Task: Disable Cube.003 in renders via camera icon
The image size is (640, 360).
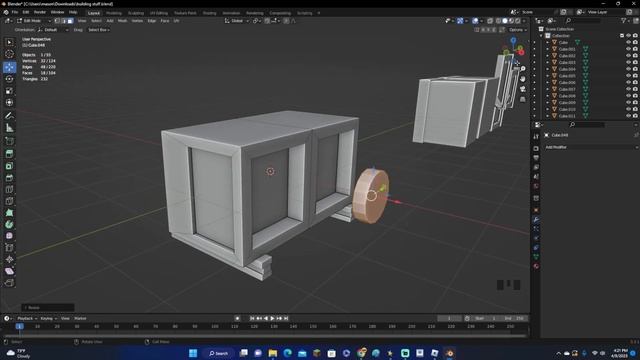Action: click(x=635, y=62)
